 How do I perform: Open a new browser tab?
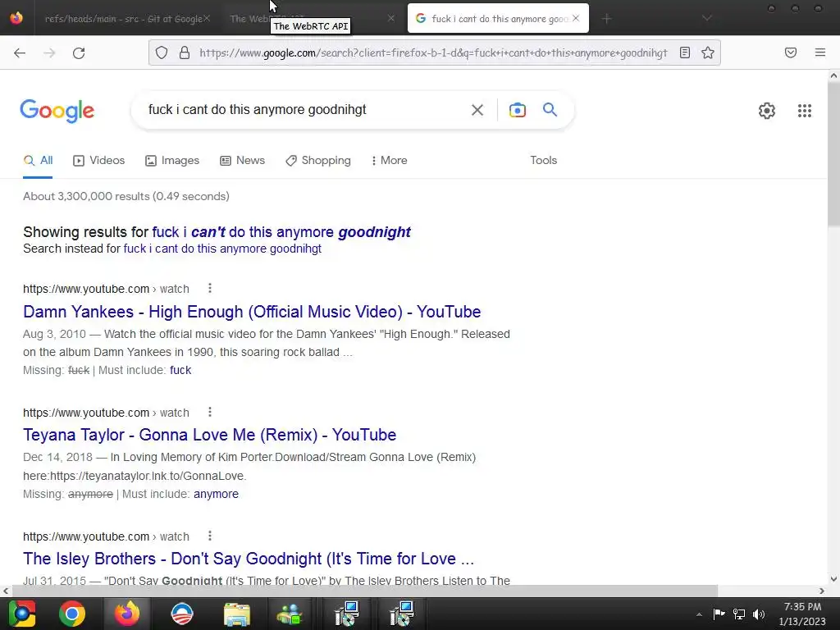[606, 19]
